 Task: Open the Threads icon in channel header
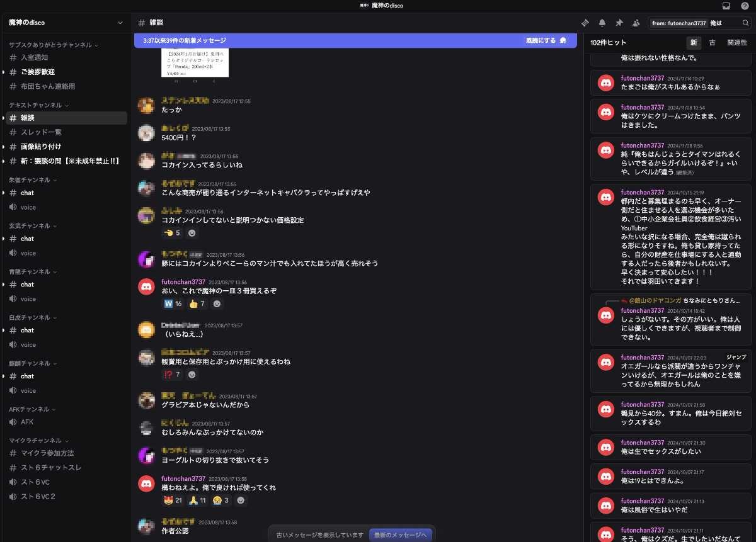(x=585, y=23)
